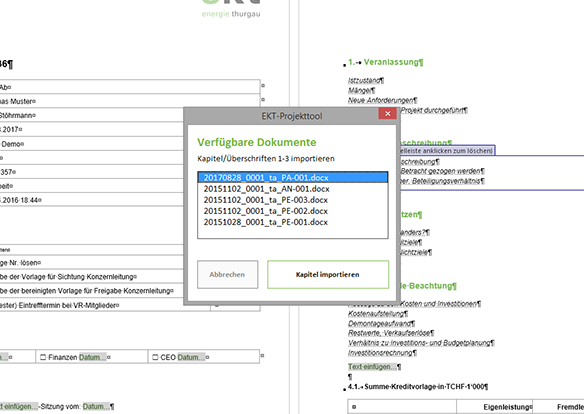Select 20151102_0001_ta_AN-001.docx in list
Viewport: 584px width, 414px height.
293,189
